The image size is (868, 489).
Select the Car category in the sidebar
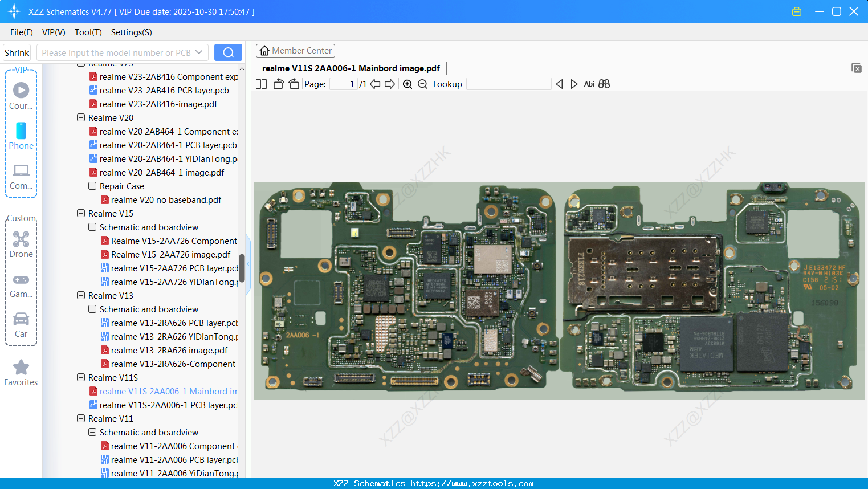tap(21, 319)
